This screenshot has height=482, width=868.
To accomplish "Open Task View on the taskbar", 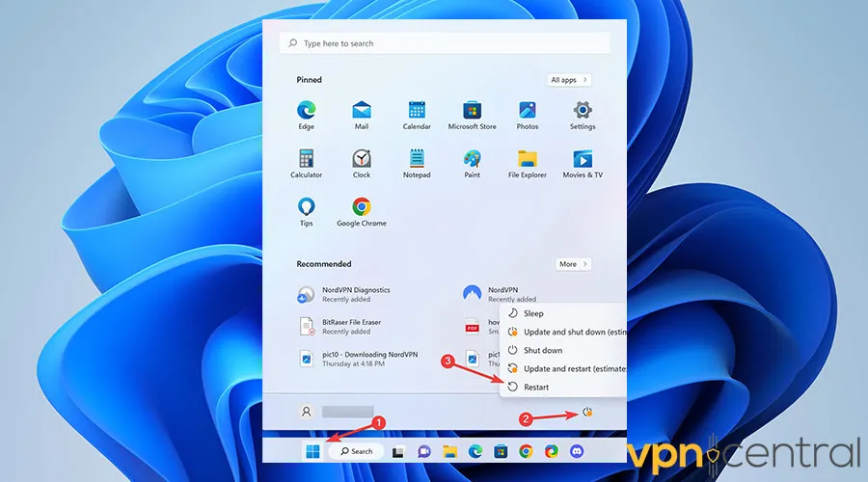I will [x=397, y=452].
